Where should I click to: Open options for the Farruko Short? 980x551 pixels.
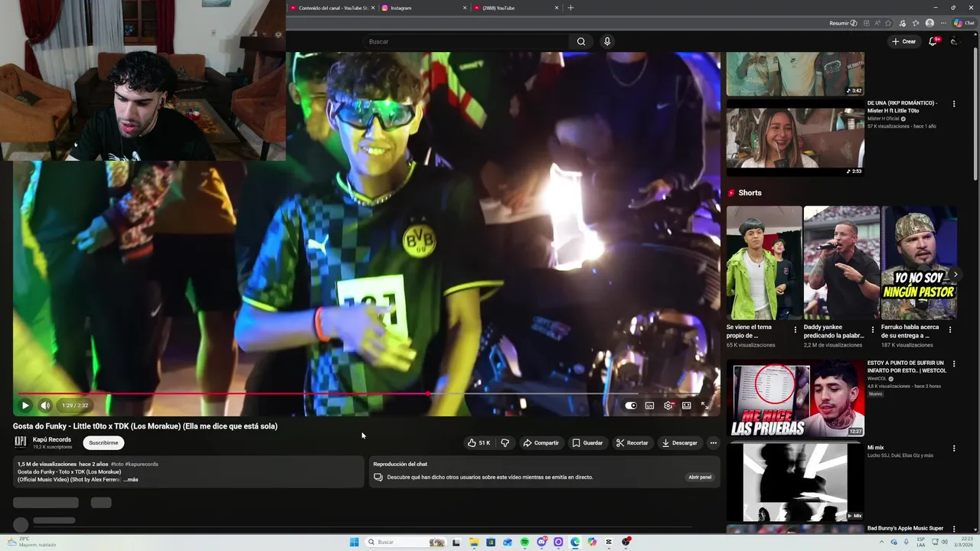tap(950, 330)
